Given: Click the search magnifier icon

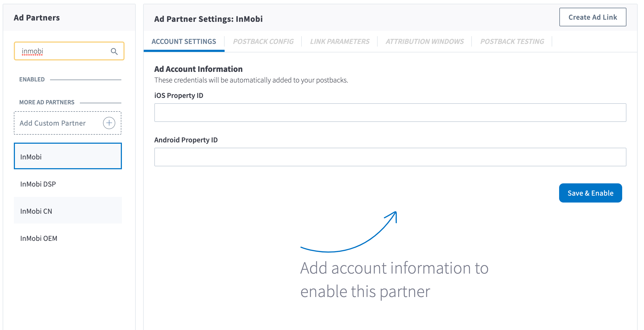Looking at the screenshot, I should click(x=114, y=51).
